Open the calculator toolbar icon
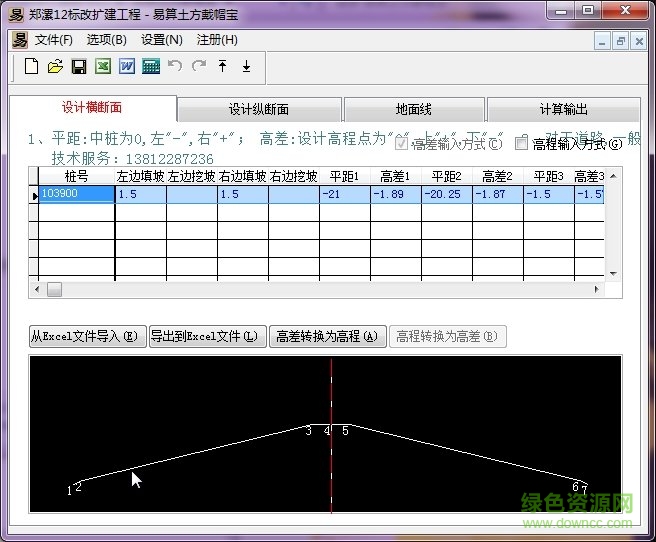The image size is (656, 542). 151,67
